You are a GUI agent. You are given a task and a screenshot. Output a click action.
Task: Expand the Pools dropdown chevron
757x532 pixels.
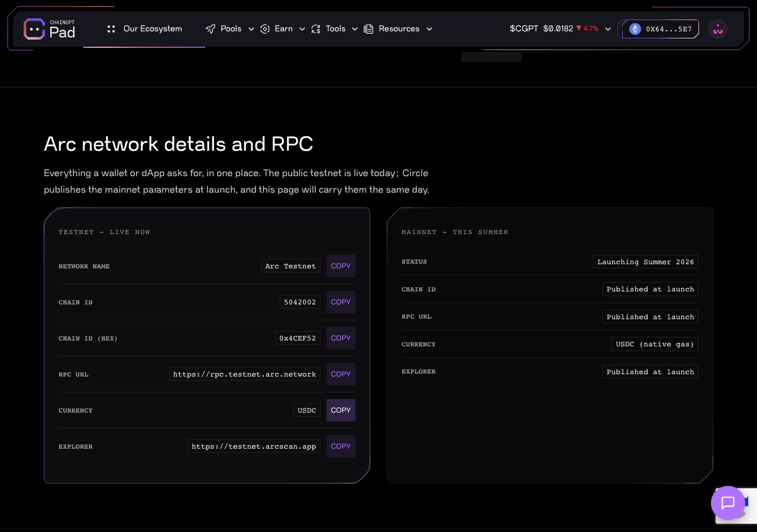[251, 29]
